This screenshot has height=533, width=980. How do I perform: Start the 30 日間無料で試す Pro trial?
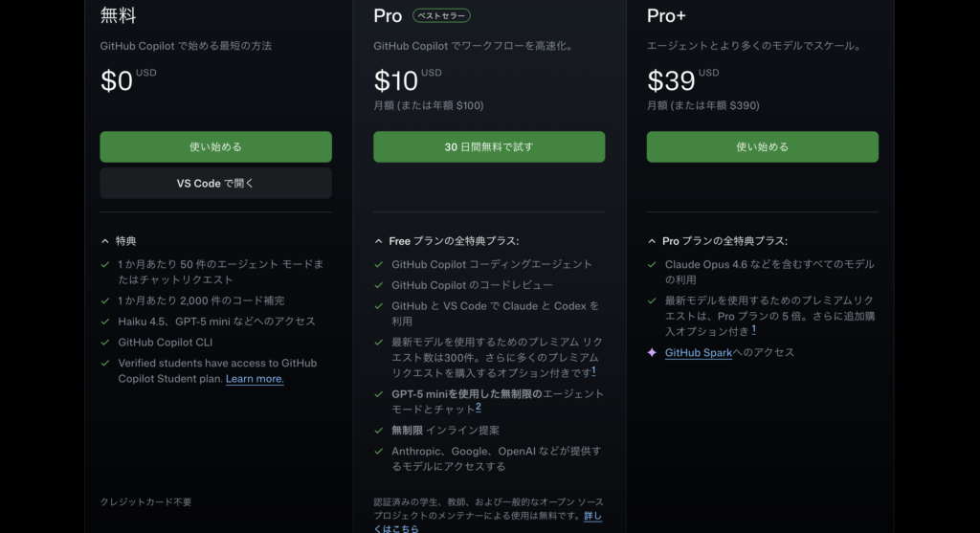click(x=489, y=147)
